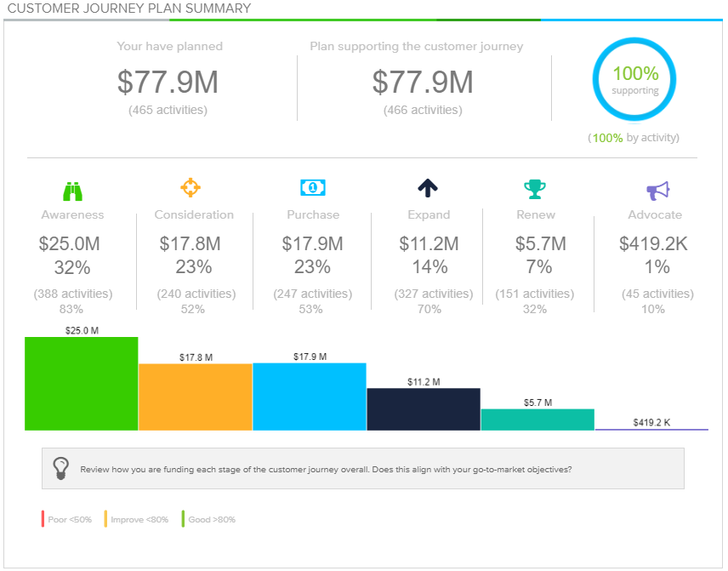Image resolution: width=728 pixels, height=571 pixels.
Task: Click the red Poor <50% legend swatch
Action: 43,519
